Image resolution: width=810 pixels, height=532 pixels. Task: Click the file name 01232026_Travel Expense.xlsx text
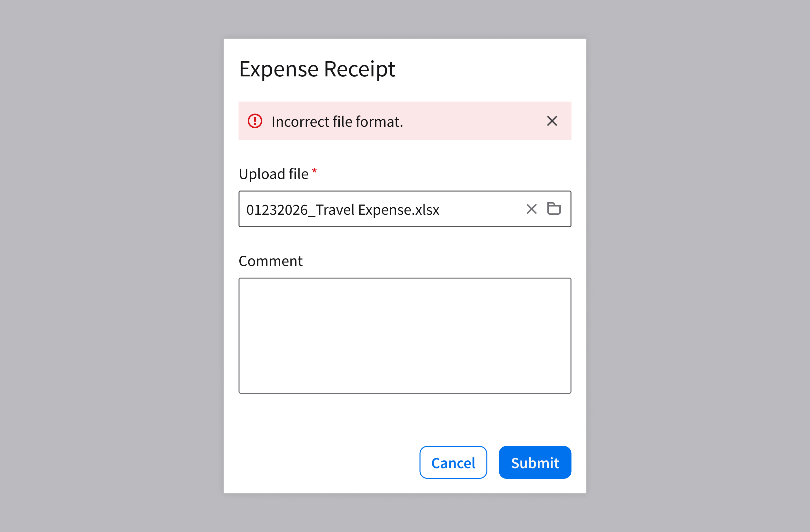click(x=342, y=210)
